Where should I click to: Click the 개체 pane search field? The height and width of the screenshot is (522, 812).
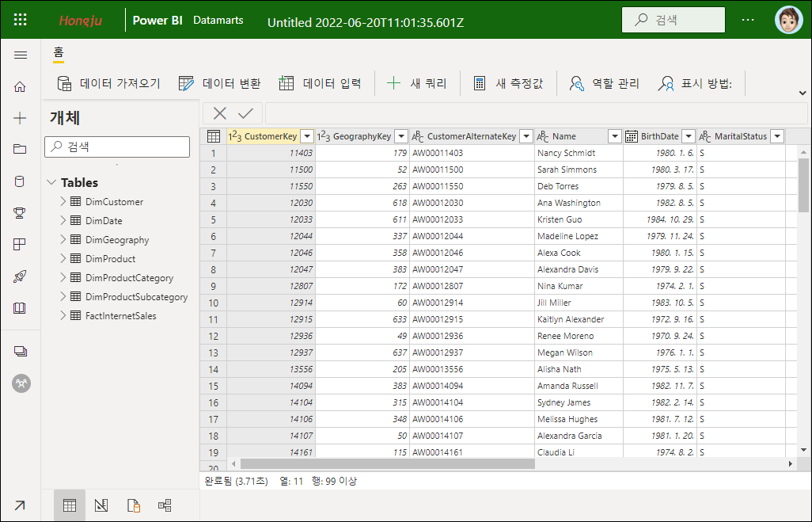click(x=117, y=147)
